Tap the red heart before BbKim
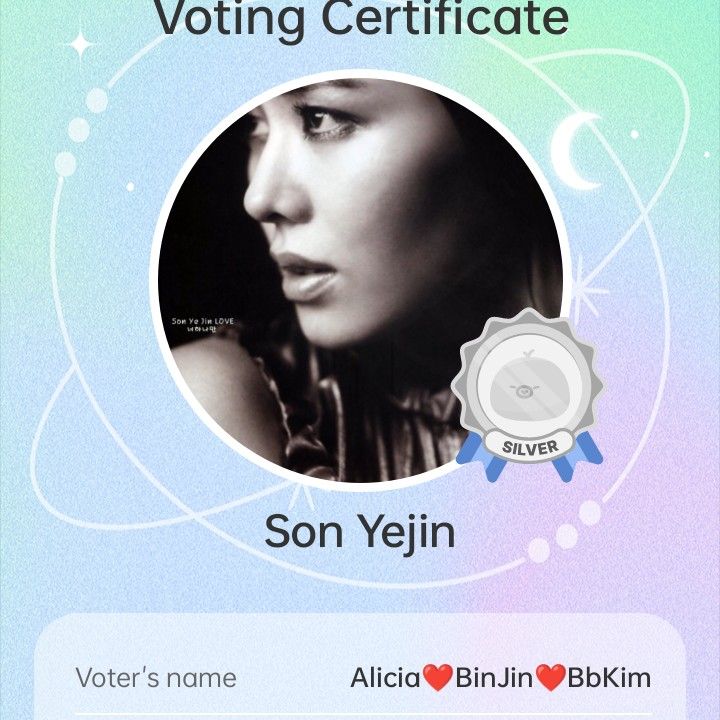 551,677
